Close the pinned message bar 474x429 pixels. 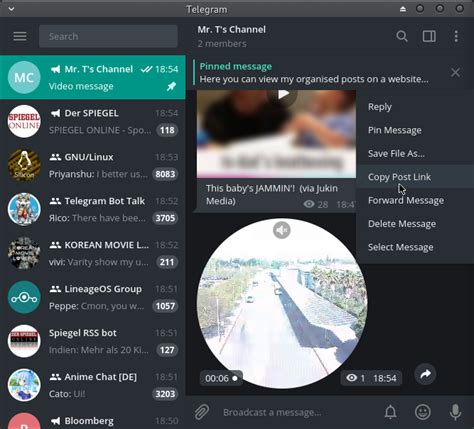click(x=455, y=72)
